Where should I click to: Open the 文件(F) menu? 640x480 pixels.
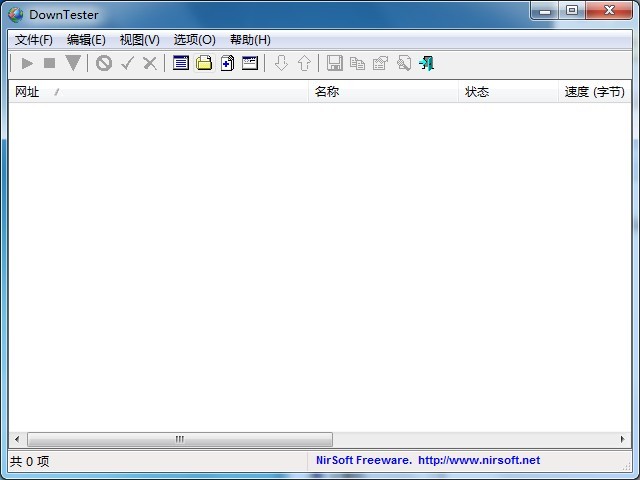tap(34, 40)
